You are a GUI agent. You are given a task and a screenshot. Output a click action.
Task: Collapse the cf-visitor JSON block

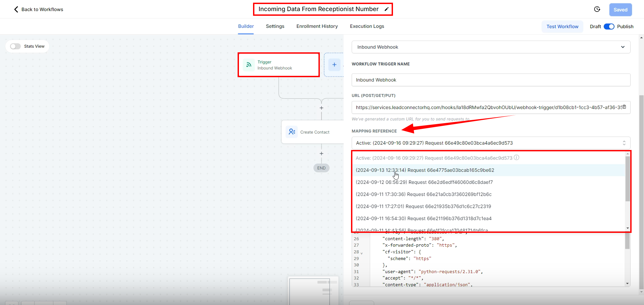click(x=361, y=253)
